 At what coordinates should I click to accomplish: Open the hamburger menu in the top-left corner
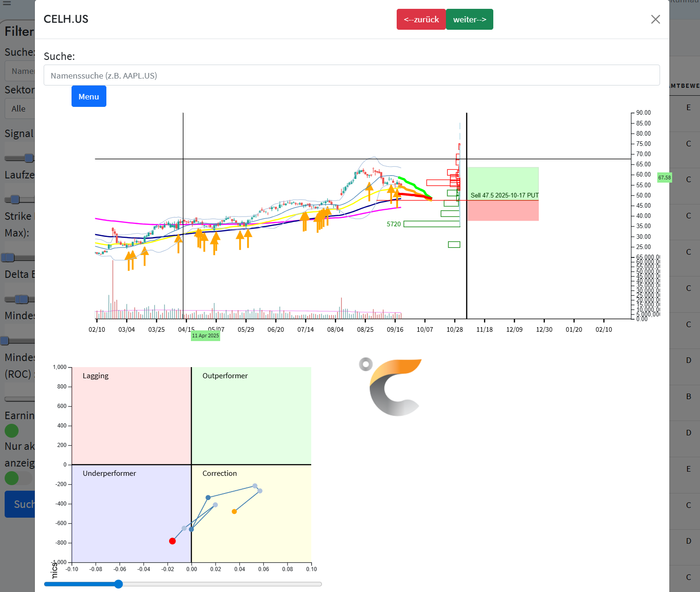[7, 3]
